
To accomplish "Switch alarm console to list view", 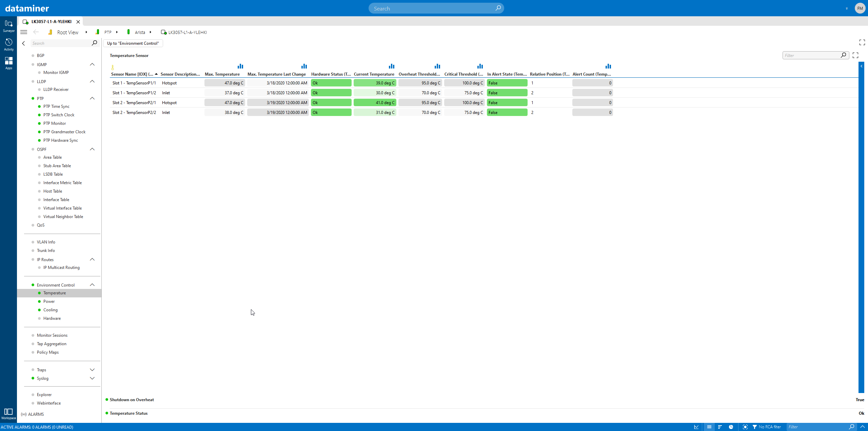I will 709,427.
